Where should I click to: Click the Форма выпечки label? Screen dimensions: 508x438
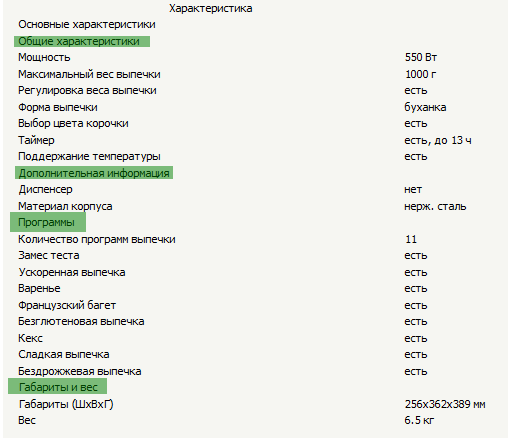(58, 107)
